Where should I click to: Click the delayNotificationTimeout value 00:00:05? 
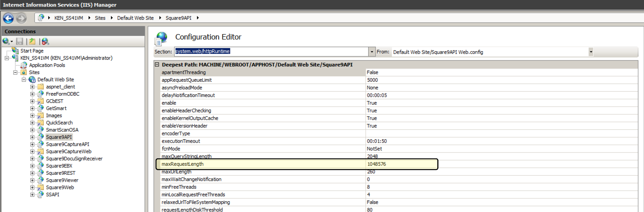point(377,95)
